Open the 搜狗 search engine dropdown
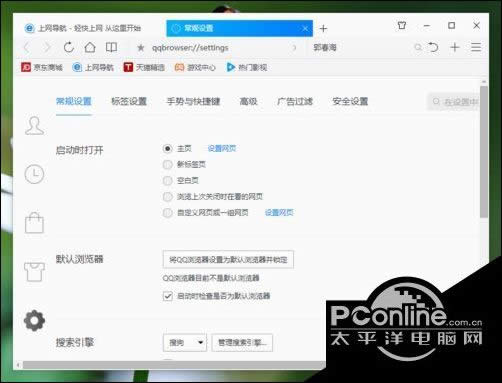502x383 pixels. pos(185,342)
